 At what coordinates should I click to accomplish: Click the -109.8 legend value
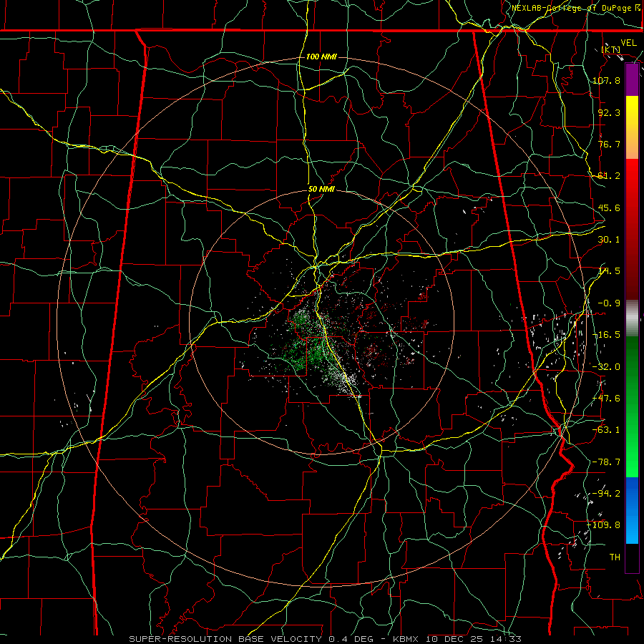click(x=604, y=525)
